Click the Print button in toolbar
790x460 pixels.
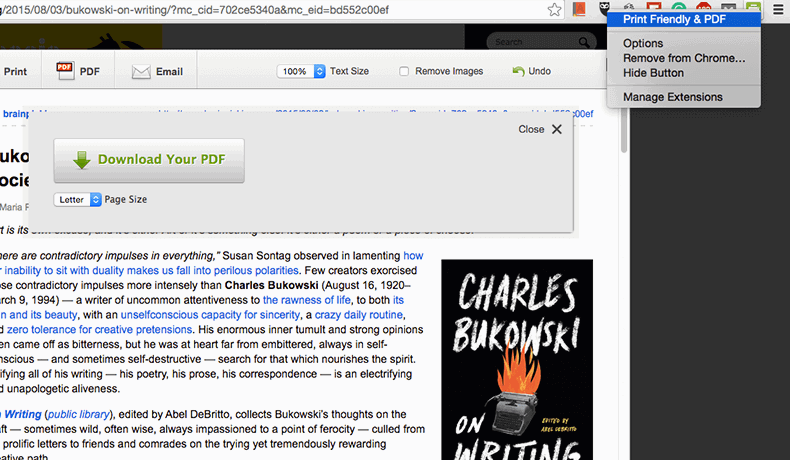coord(15,72)
